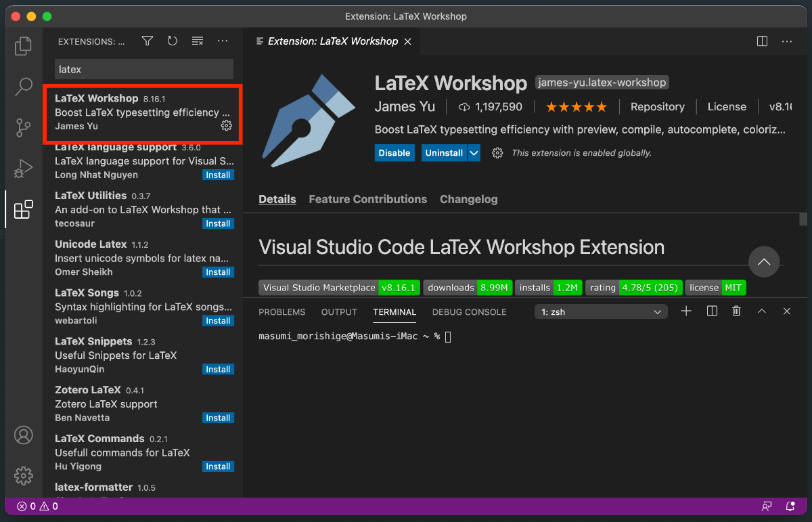Select the Extensions view icon

click(x=24, y=209)
